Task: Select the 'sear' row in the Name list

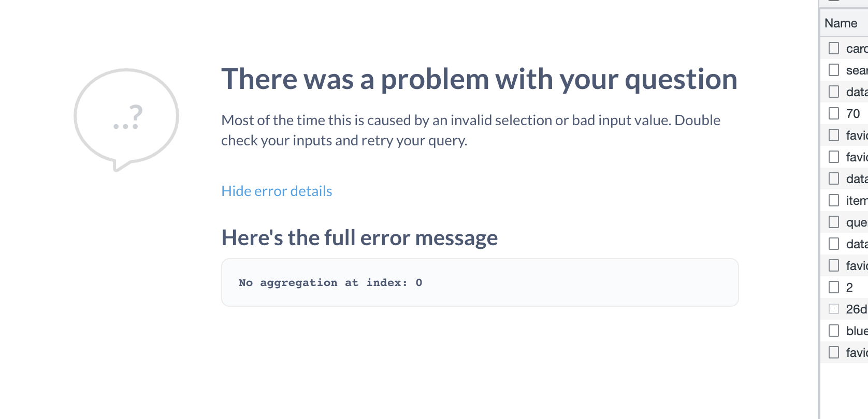Action: pyautogui.click(x=853, y=69)
